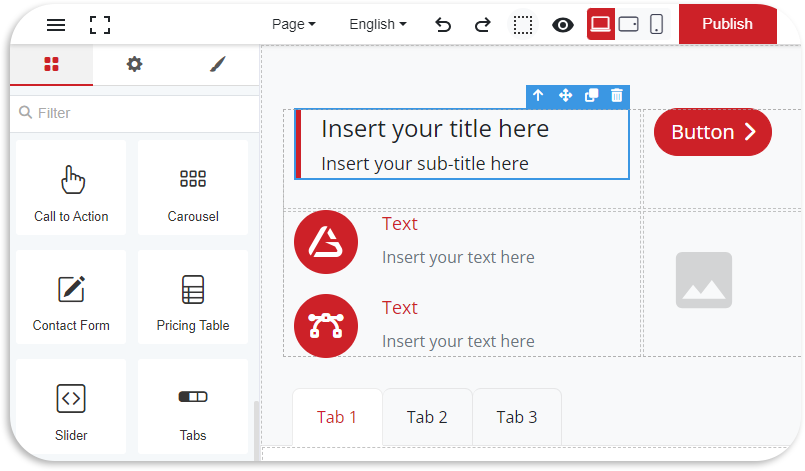Open the English language dropdown

tap(377, 24)
